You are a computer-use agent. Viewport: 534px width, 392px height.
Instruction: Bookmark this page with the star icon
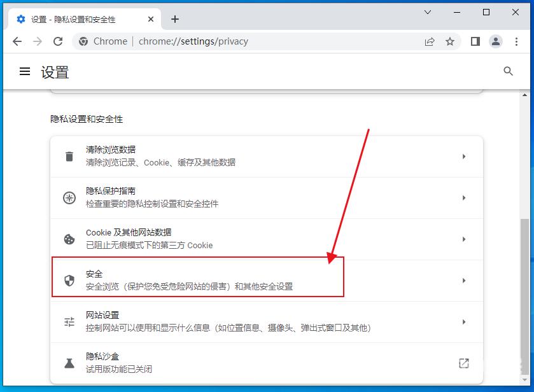pos(450,41)
